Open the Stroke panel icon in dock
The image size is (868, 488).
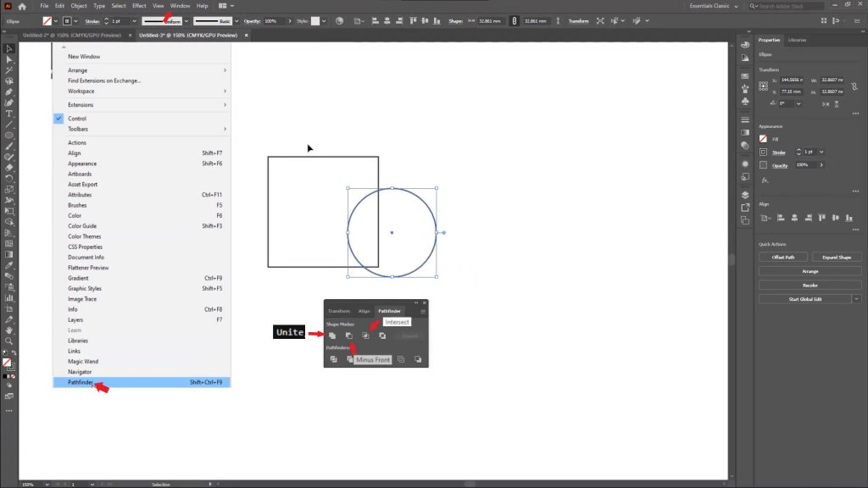(x=745, y=119)
